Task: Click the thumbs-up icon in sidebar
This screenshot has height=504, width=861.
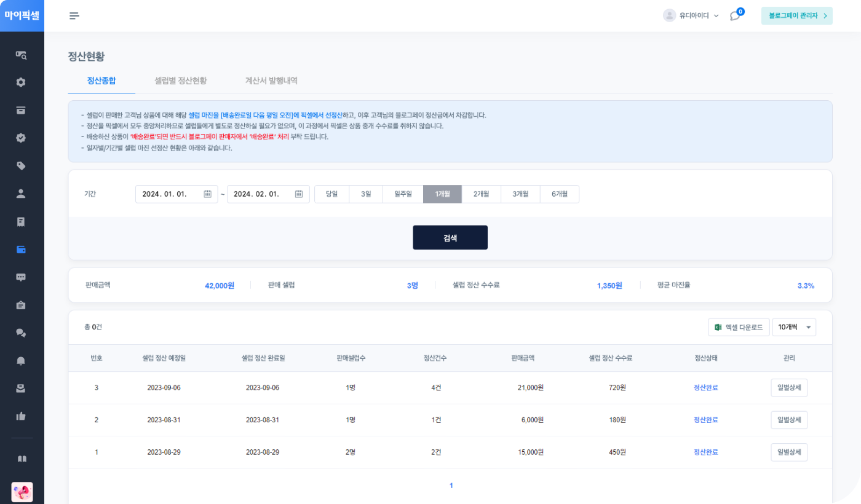Action: coord(22,416)
